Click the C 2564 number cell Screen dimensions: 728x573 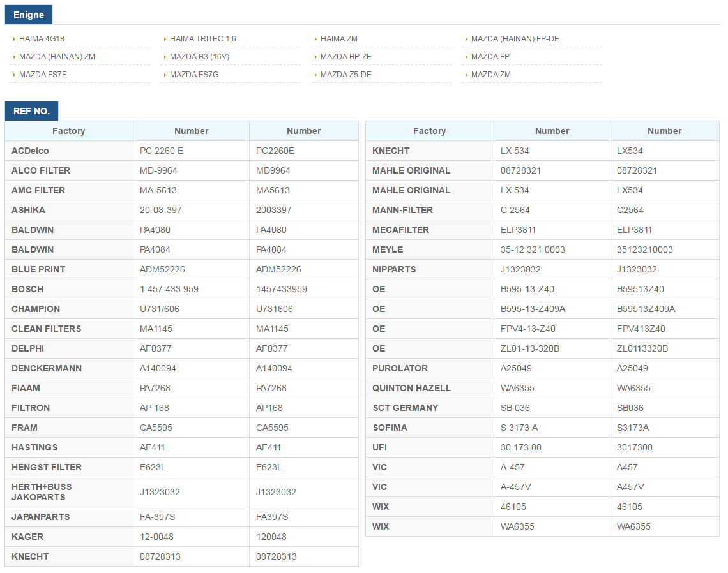tap(552, 210)
